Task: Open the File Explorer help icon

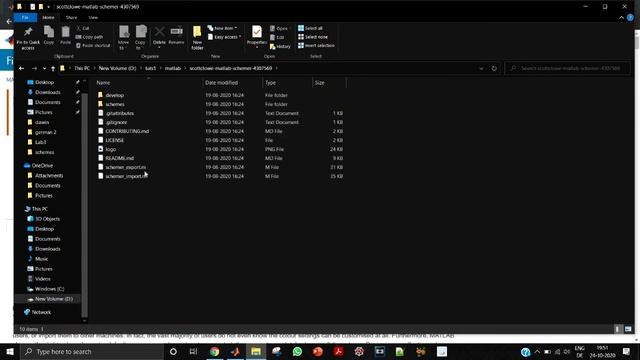Action: (x=630, y=18)
